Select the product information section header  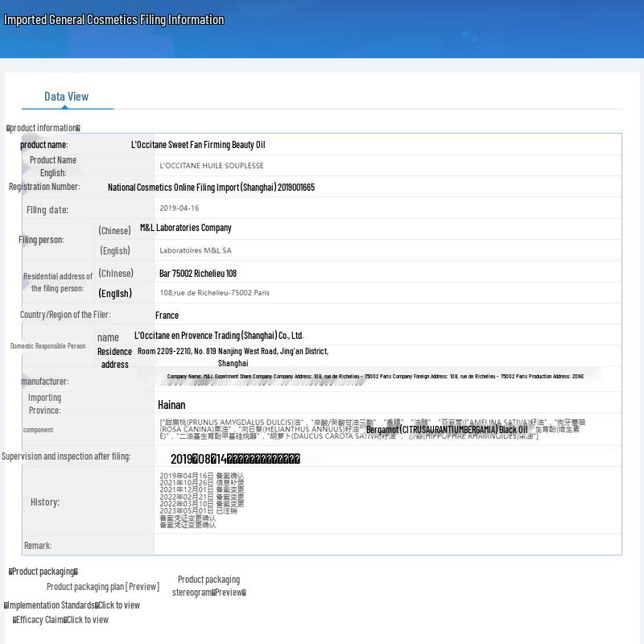(43, 128)
